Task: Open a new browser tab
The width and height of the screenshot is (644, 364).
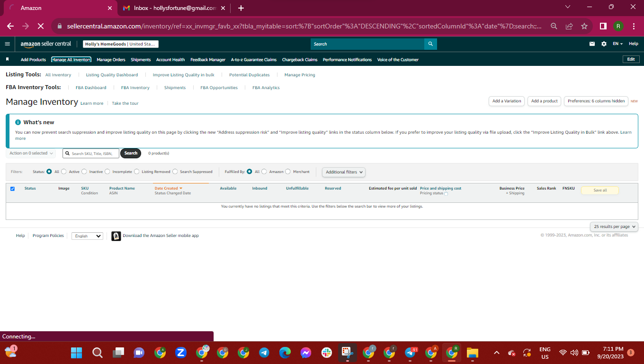Action: point(241,8)
